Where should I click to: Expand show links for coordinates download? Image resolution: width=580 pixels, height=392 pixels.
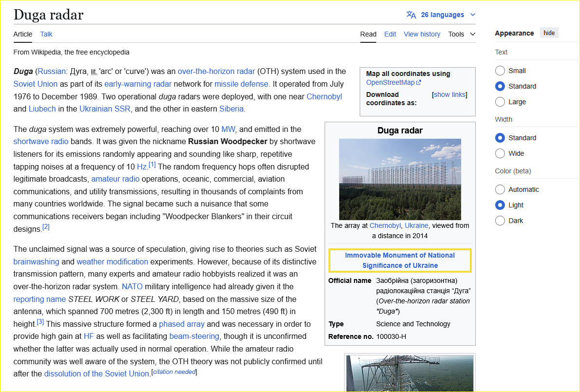(449, 94)
